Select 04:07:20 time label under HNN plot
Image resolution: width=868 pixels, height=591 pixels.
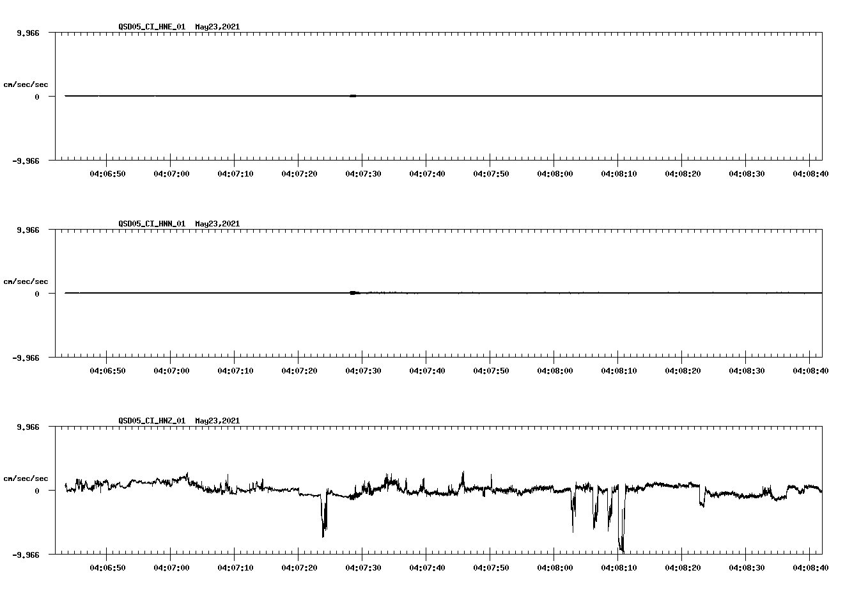tap(299, 371)
